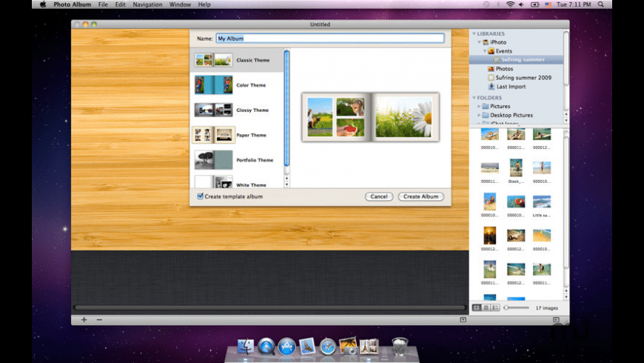Collapse the FOLDERS section
This screenshot has width=644, height=363.
pyautogui.click(x=474, y=98)
